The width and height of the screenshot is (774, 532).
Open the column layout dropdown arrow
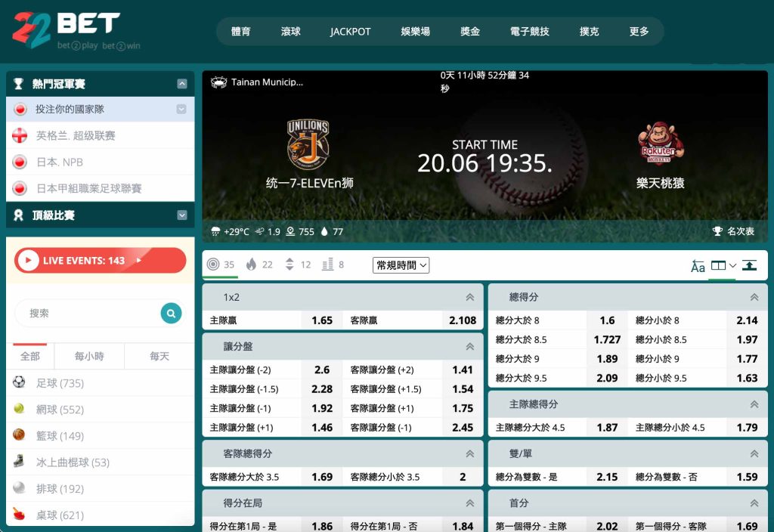(x=732, y=265)
